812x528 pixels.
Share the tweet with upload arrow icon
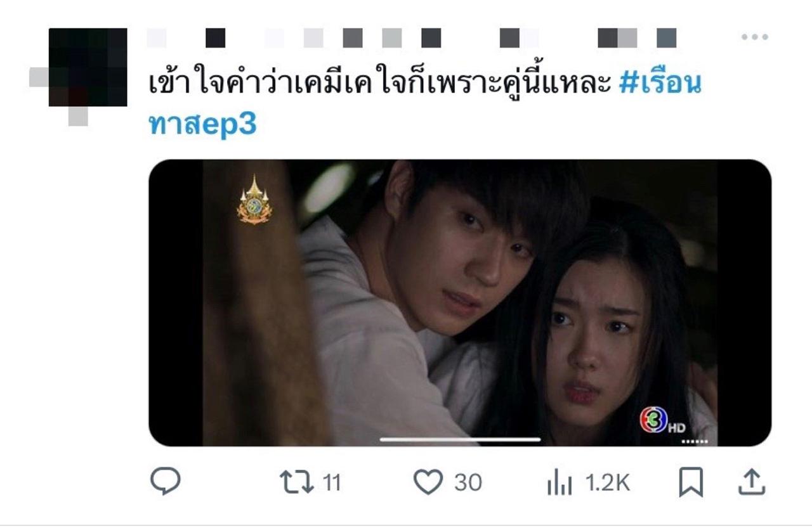tap(752, 482)
